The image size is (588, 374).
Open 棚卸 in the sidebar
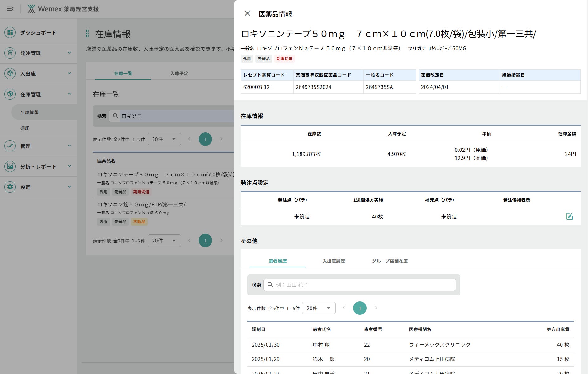pyautogui.click(x=44, y=128)
